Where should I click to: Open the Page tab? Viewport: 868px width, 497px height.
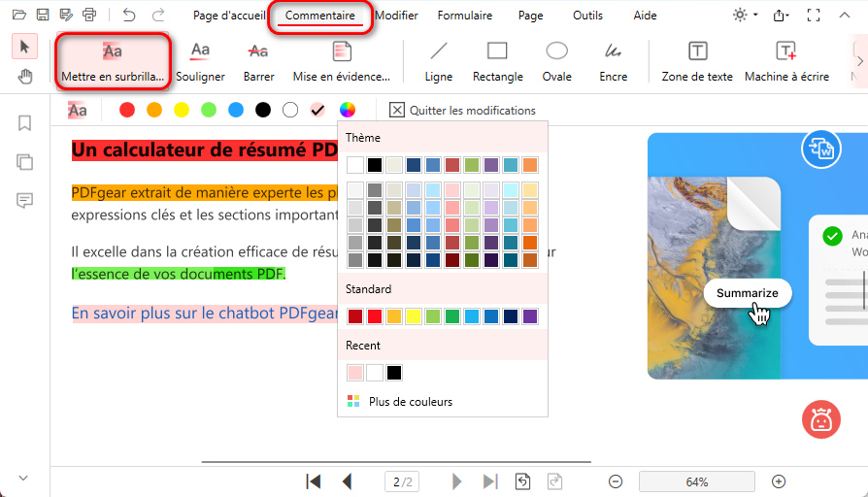tap(530, 16)
